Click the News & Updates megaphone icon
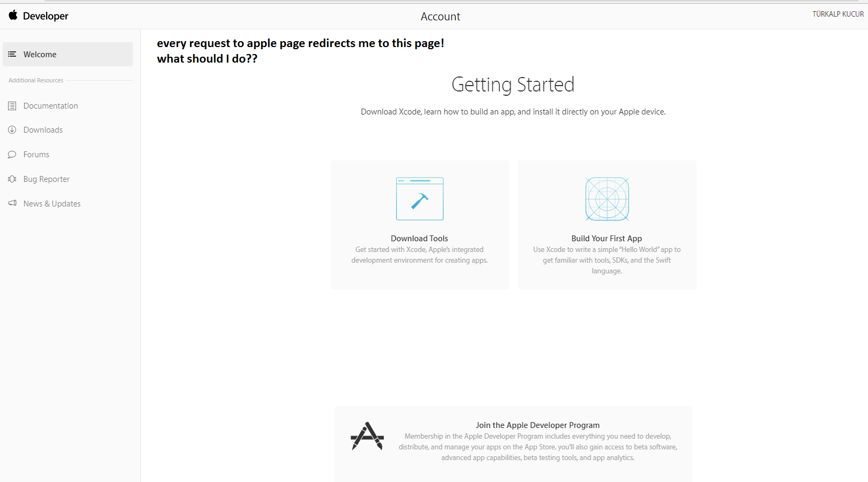868x482 pixels. pos(12,203)
